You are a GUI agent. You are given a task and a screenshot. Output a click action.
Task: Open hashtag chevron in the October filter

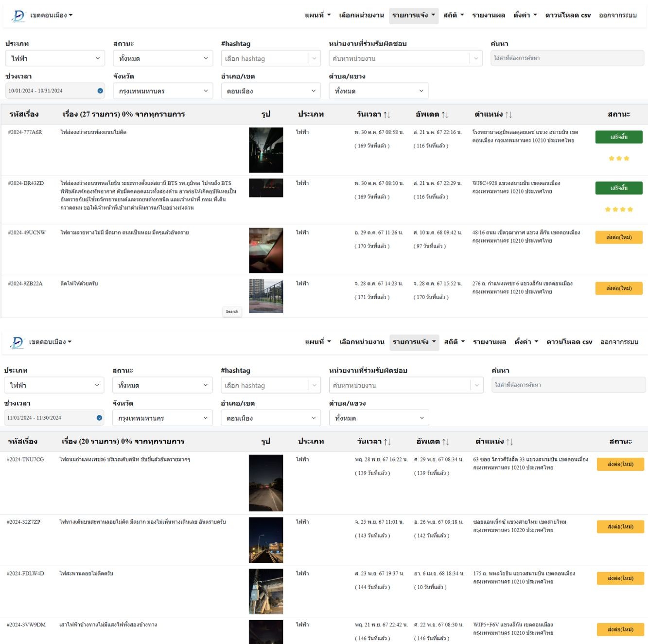[314, 58]
